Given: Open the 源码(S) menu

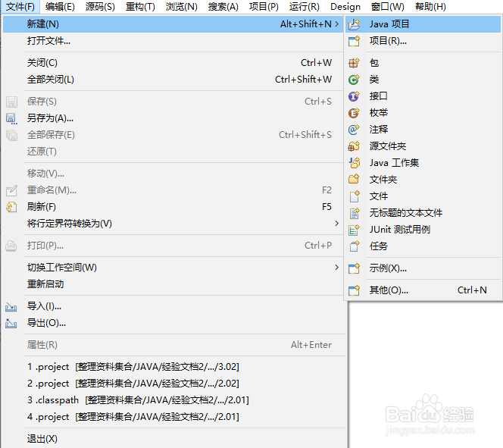Looking at the screenshot, I should point(100,7).
